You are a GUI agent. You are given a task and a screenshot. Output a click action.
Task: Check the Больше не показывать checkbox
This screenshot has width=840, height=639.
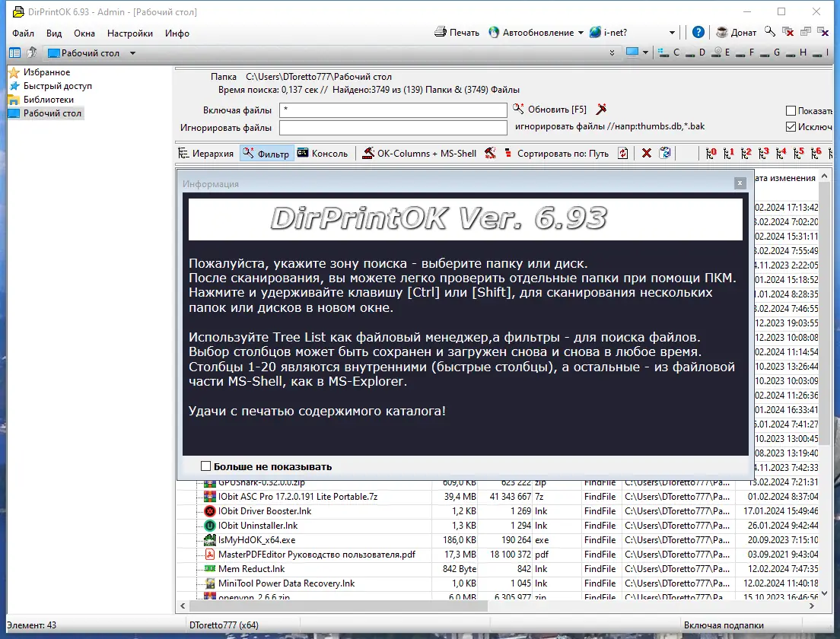point(205,466)
